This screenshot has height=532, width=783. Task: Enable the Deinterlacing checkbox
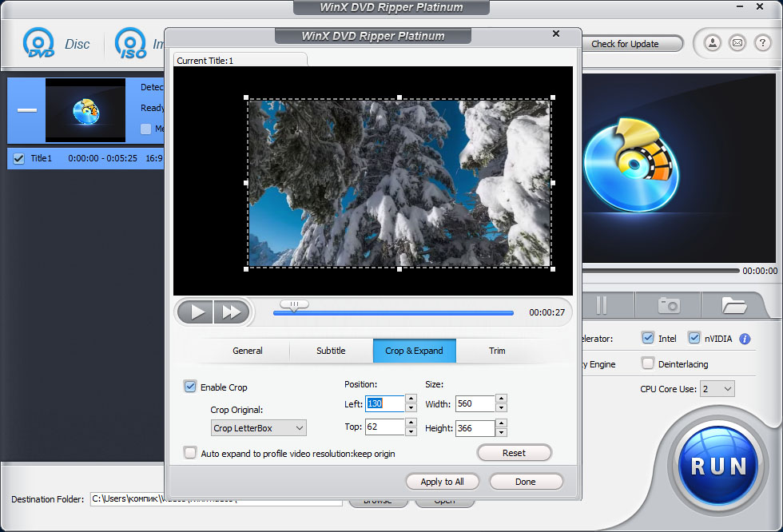pyautogui.click(x=648, y=363)
